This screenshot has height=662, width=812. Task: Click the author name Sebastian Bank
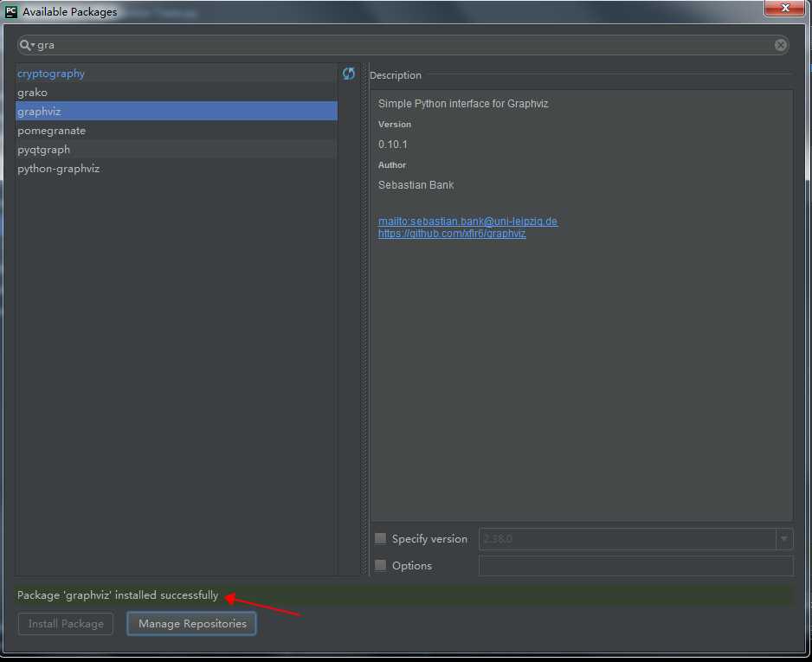tap(416, 185)
